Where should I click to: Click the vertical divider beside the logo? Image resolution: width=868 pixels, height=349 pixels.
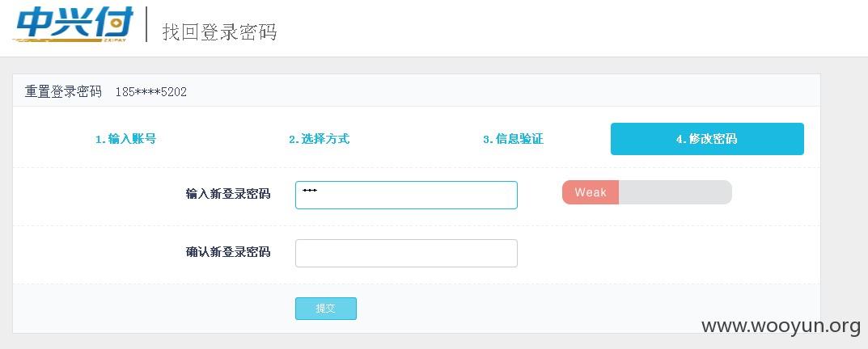coord(146,24)
